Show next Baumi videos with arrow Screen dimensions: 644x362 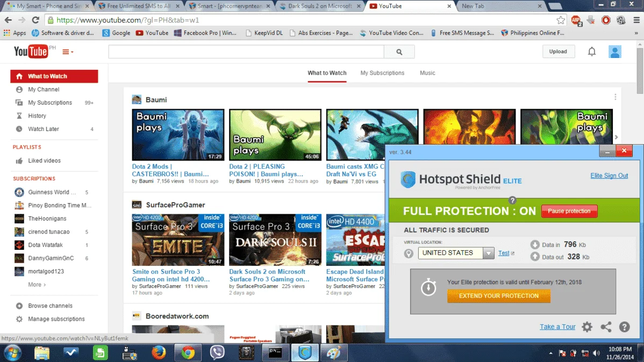click(x=616, y=137)
